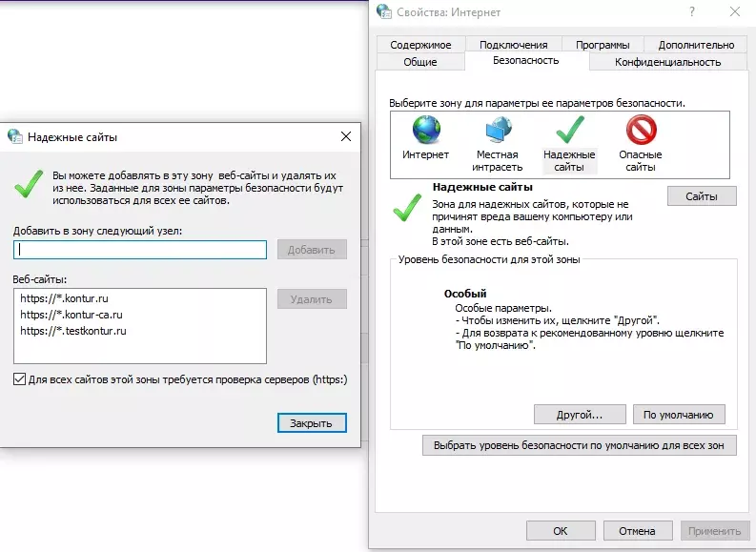The height and width of the screenshot is (552, 756).
Task: Focus the add-site address input field
Action: click(x=140, y=250)
